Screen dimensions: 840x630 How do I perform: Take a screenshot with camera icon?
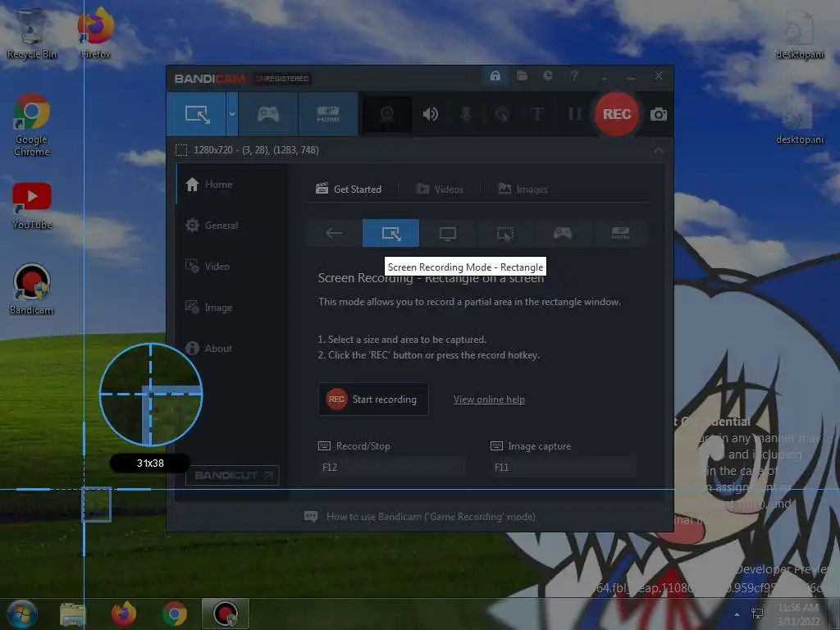(x=659, y=114)
